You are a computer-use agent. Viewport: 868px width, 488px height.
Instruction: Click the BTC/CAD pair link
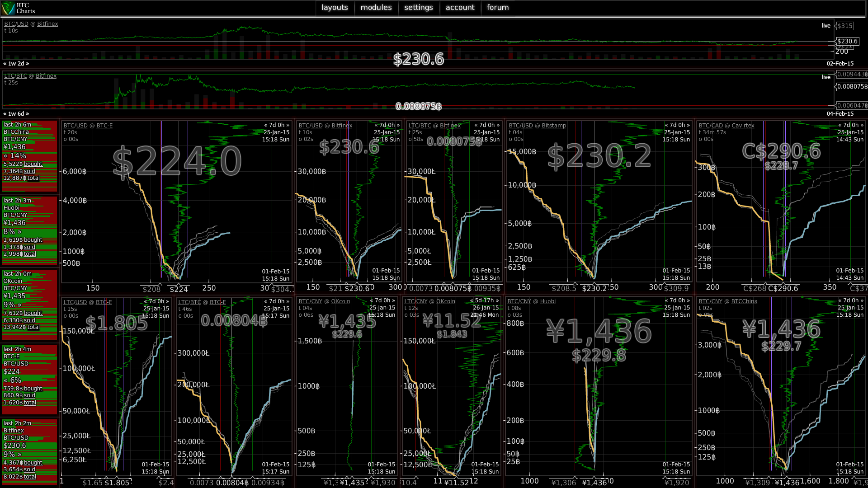point(711,126)
